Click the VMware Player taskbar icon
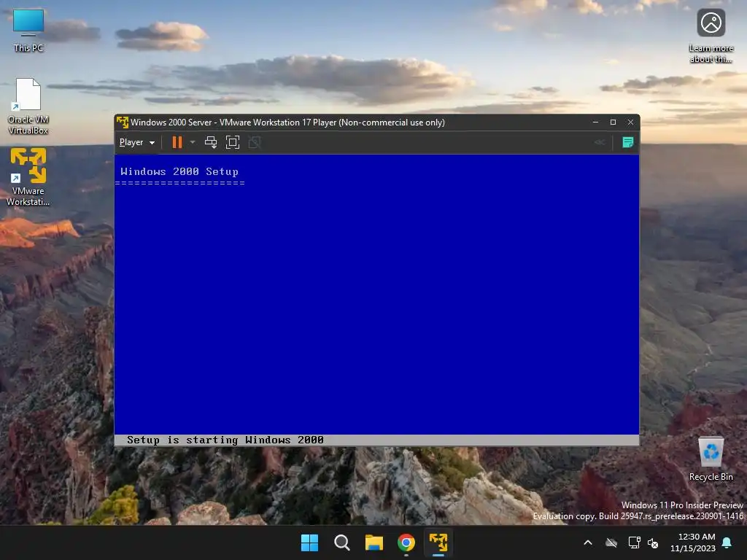The width and height of the screenshot is (747, 560). pyautogui.click(x=438, y=542)
